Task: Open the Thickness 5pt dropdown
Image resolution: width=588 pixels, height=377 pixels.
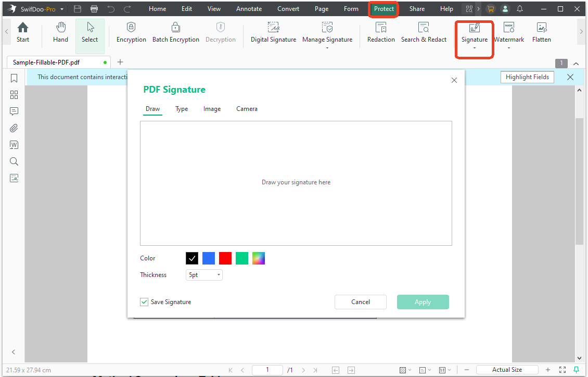Action: pyautogui.click(x=204, y=275)
